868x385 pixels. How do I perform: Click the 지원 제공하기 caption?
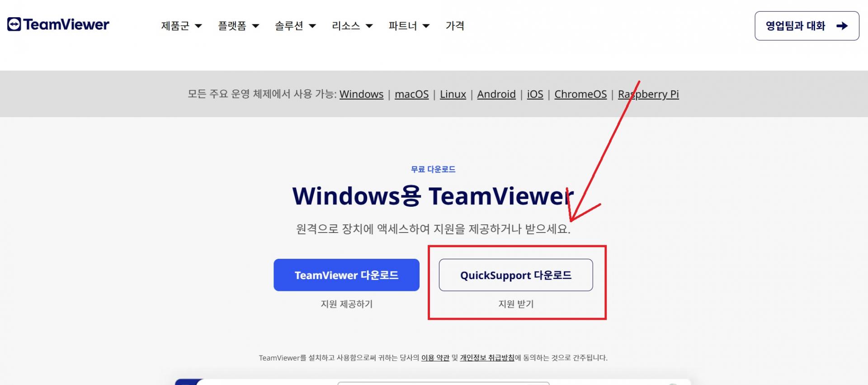[x=347, y=304]
